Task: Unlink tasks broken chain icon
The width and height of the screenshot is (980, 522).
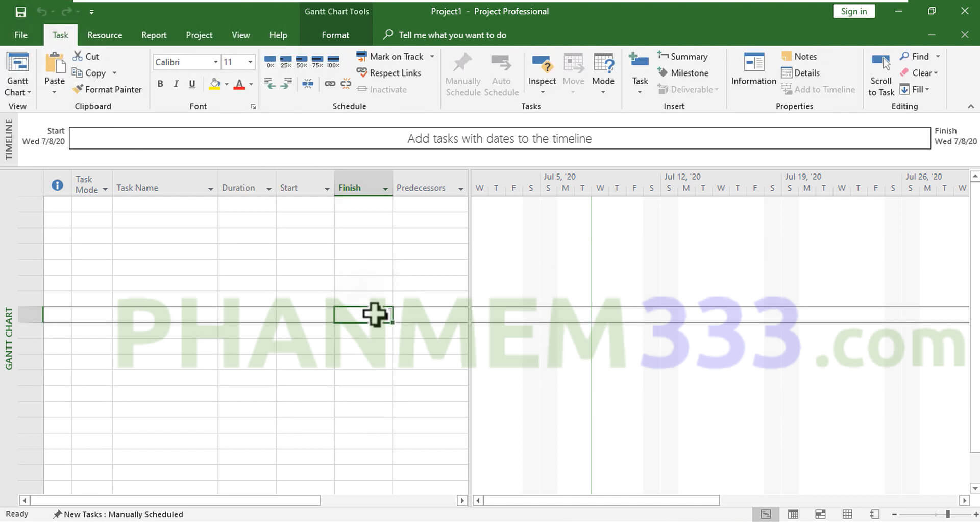Action: pyautogui.click(x=346, y=84)
